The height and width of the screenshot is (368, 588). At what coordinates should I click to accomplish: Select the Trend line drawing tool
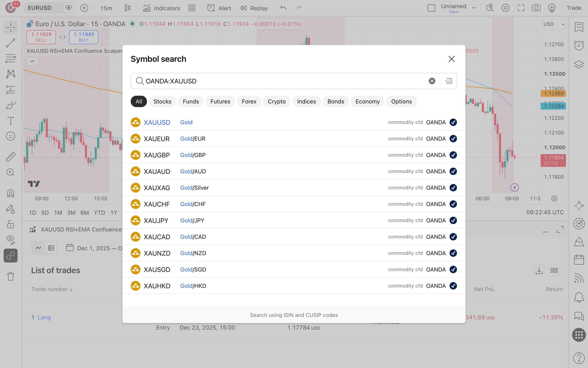pyautogui.click(x=11, y=43)
